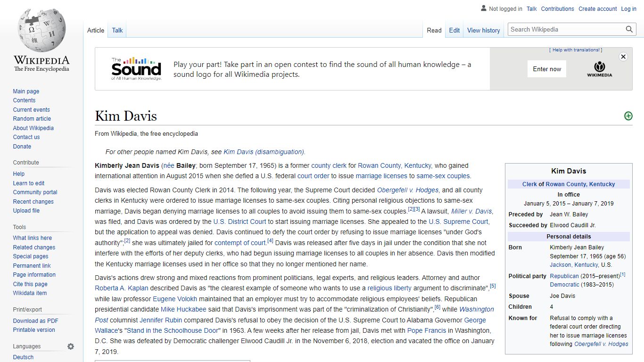
Task: Click the green plus indicator icon
Action: click(x=628, y=116)
